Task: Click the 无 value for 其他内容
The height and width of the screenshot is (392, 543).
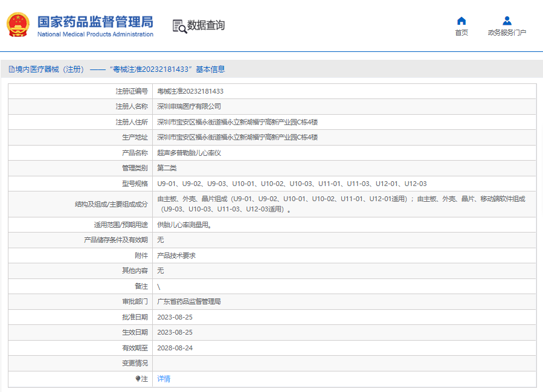Action: pos(160,271)
